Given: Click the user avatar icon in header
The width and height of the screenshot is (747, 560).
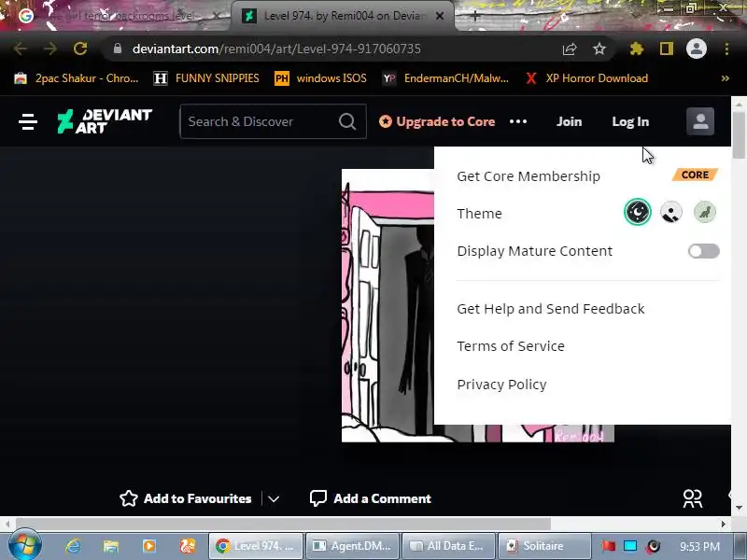Looking at the screenshot, I should click(x=699, y=121).
